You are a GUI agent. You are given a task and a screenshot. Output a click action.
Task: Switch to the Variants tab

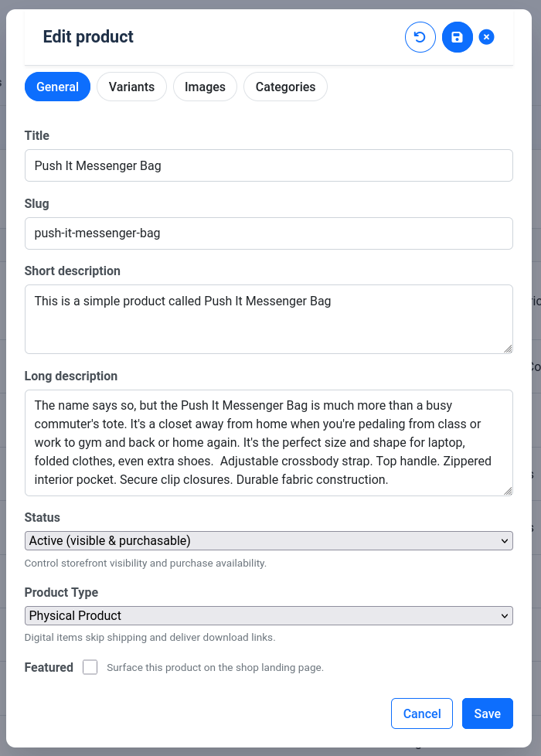(131, 87)
